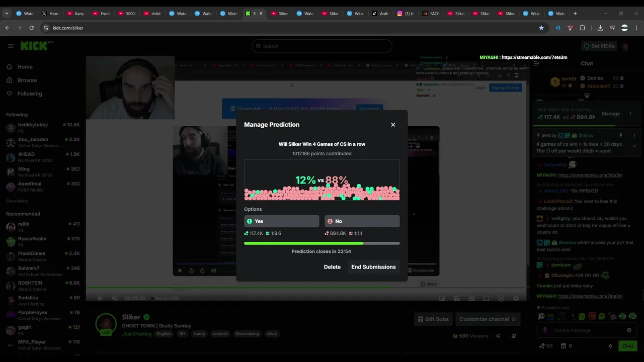
Task: Collapse the chat panel icon
Action: click(x=536, y=63)
